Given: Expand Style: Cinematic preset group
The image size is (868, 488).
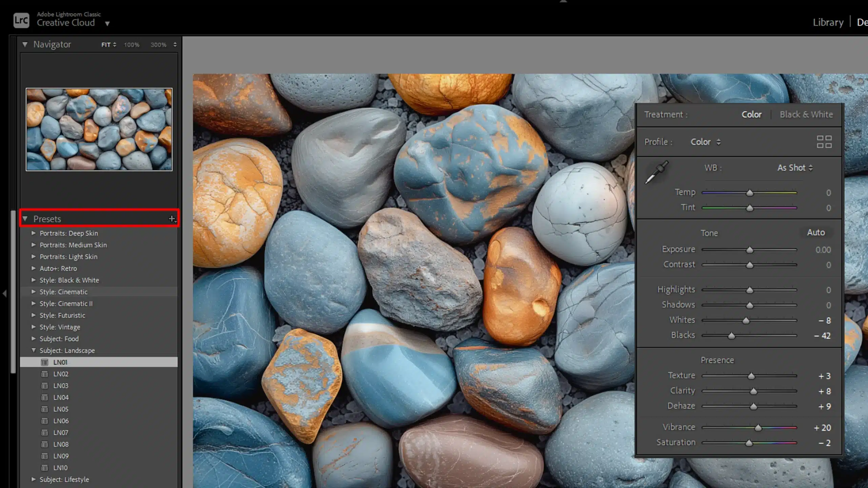Looking at the screenshot, I should (34, 292).
